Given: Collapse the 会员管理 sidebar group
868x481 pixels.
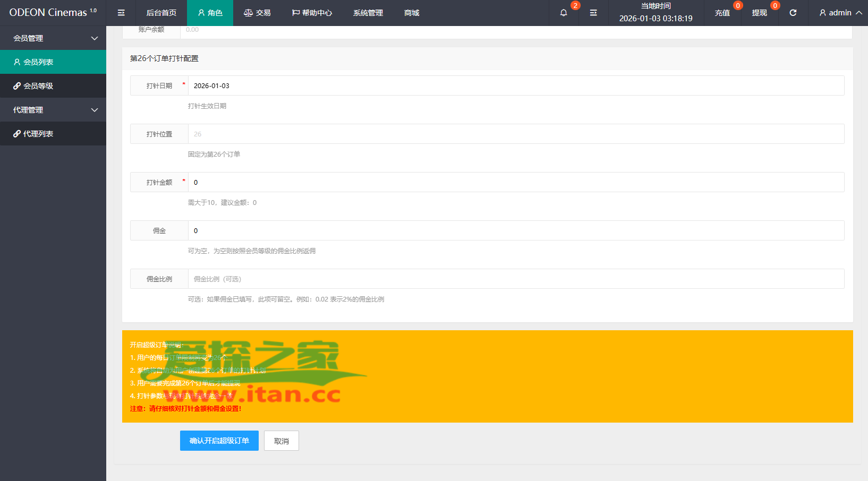Looking at the screenshot, I should click(x=53, y=38).
